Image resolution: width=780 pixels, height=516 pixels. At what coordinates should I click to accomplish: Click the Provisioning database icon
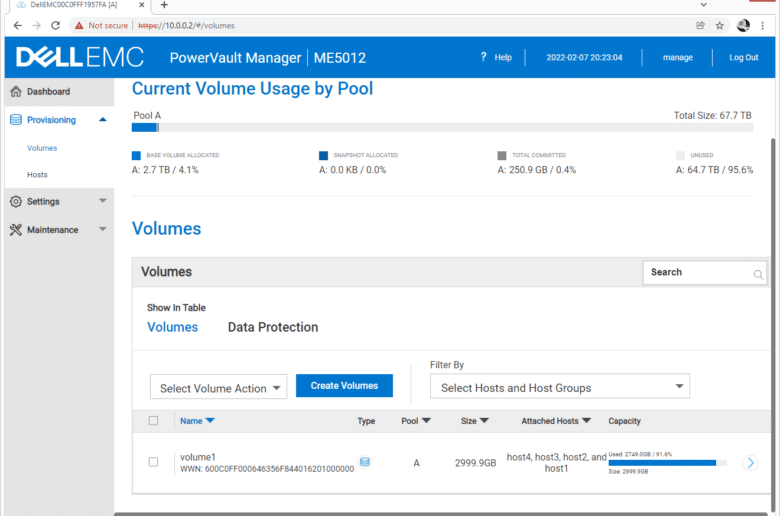[16, 120]
